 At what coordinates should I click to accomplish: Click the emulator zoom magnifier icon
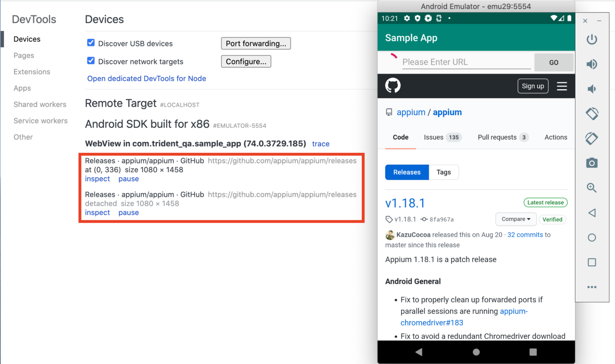coord(591,188)
